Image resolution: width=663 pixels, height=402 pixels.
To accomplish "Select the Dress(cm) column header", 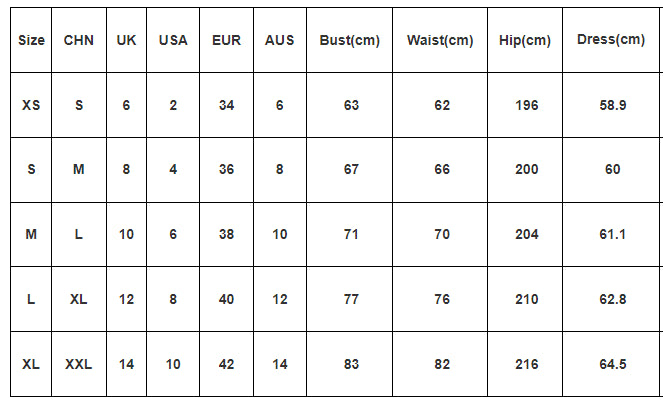I will 612,40.
